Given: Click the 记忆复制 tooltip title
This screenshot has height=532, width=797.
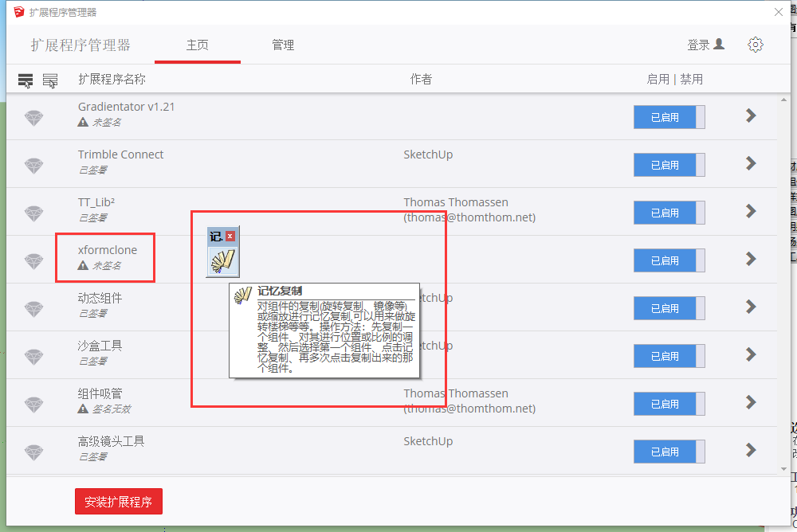Looking at the screenshot, I should coord(280,291).
